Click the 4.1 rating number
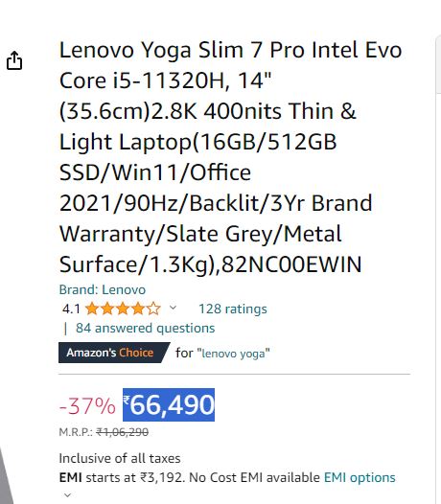The width and height of the screenshot is (441, 504). click(71, 309)
